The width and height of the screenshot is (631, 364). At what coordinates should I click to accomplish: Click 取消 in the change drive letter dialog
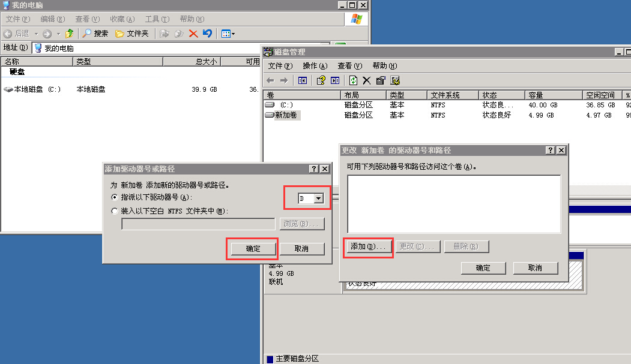click(536, 268)
